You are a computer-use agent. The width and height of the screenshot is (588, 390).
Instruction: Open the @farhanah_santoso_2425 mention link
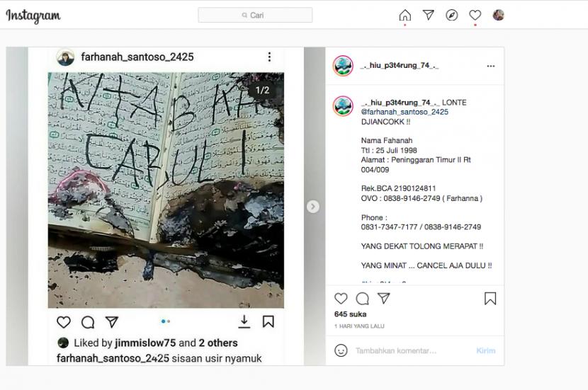405,112
